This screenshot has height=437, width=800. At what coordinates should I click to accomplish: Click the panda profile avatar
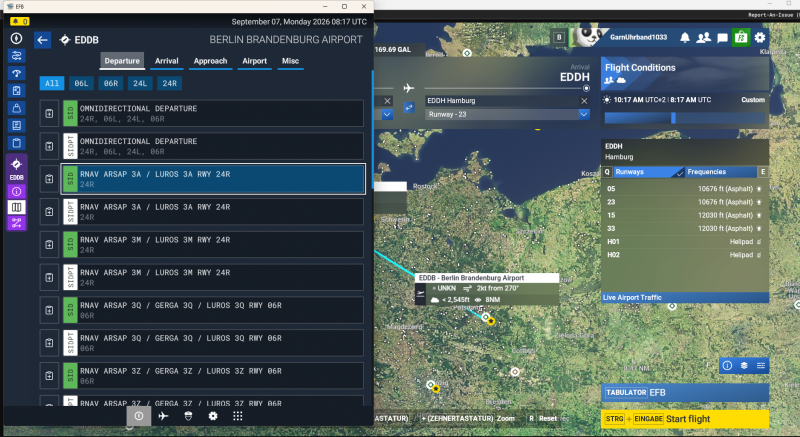click(x=588, y=37)
